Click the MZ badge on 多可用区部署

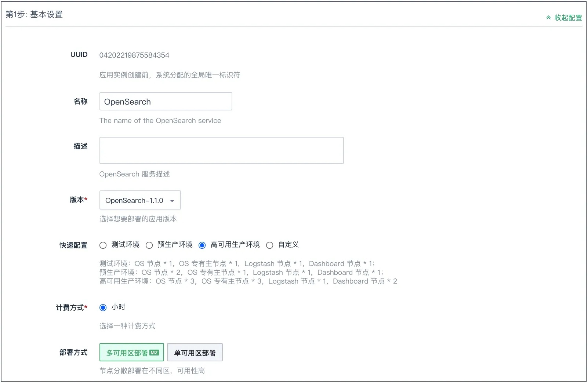(x=154, y=353)
